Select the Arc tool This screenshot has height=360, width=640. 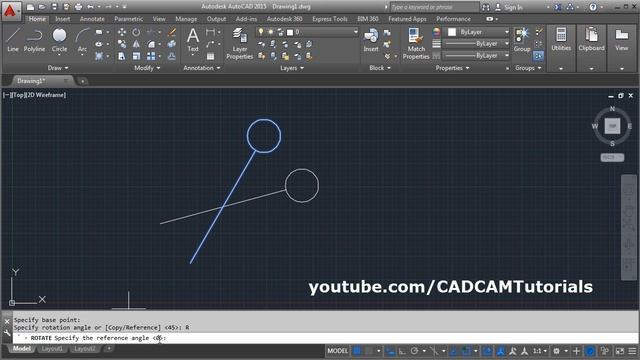[82, 40]
